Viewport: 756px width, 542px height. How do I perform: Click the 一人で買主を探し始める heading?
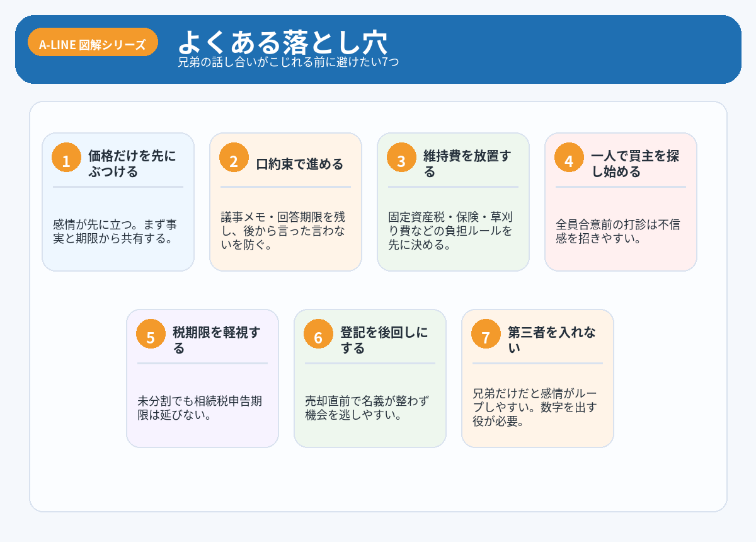click(635, 163)
